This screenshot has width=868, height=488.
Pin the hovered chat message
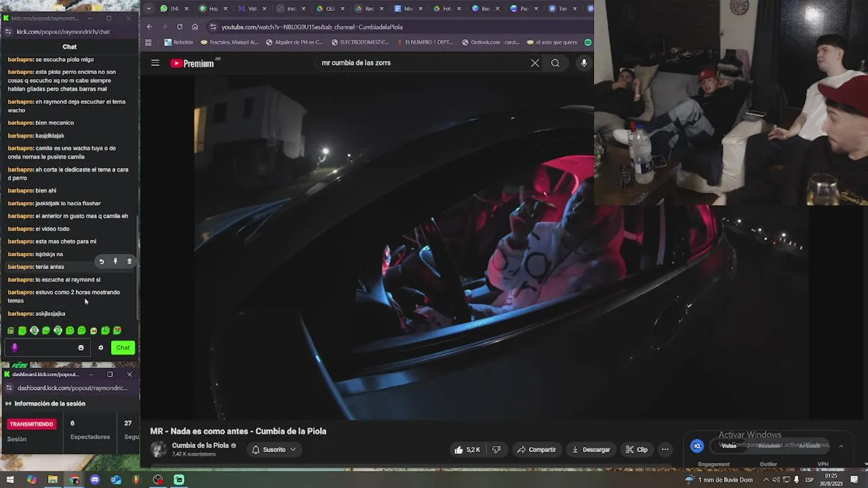tap(115, 262)
